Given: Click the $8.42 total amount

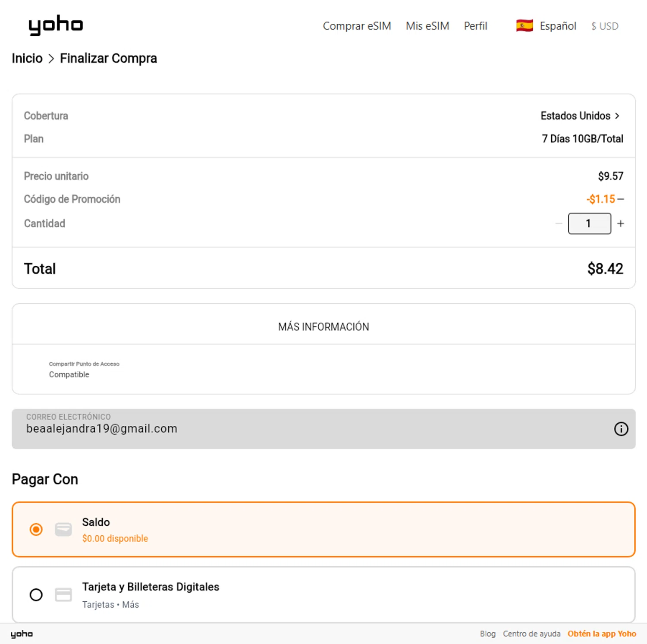Looking at the screenshot, I should coord(605,269).
